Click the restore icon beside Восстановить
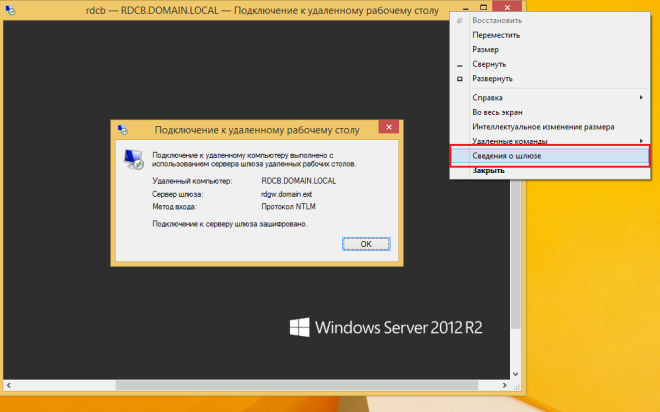This screenshot has height=412, width=660. 459,20
